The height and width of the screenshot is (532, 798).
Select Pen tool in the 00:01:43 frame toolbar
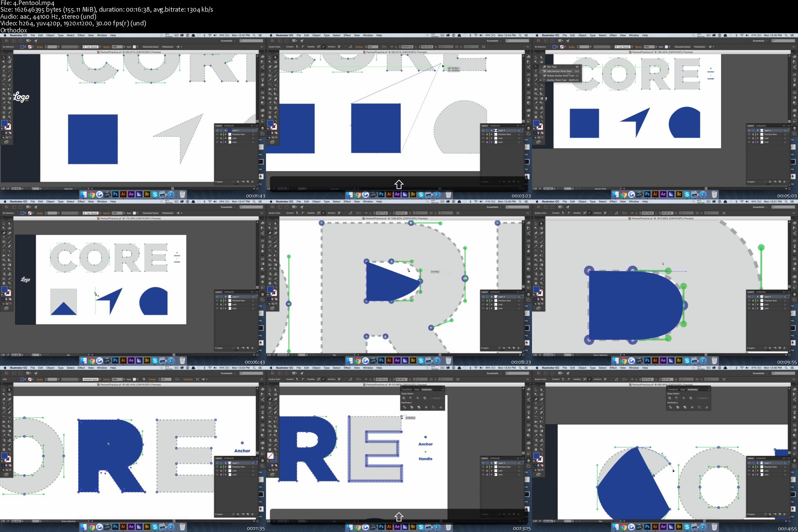pos(4,66)
